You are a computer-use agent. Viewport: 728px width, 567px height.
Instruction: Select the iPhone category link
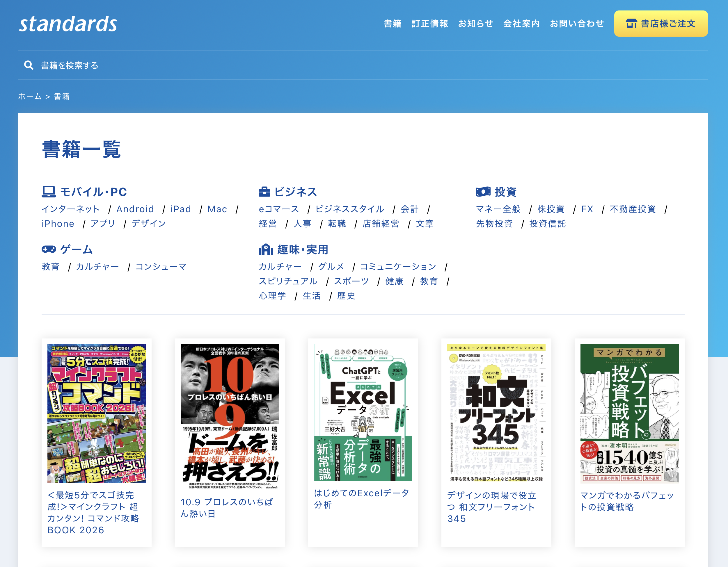click(x=58, y=224)
